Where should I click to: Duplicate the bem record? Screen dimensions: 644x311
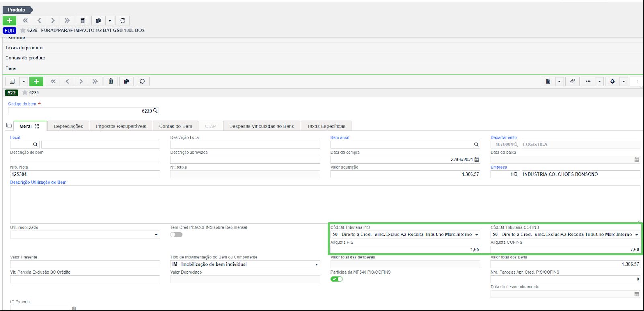[x=127, y=81]
